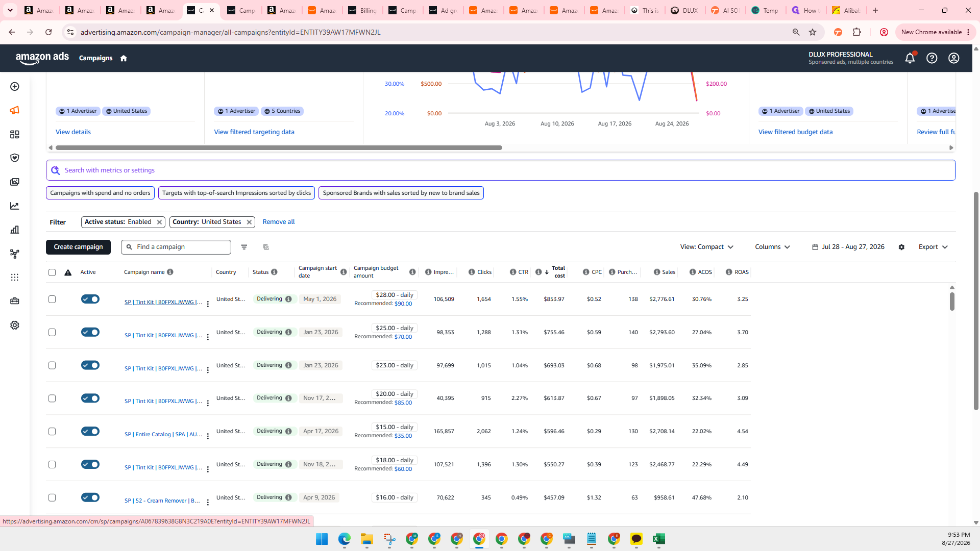
Task: Open the Campaigns menu in Amazon Ads header
Action: click(95, 58)
